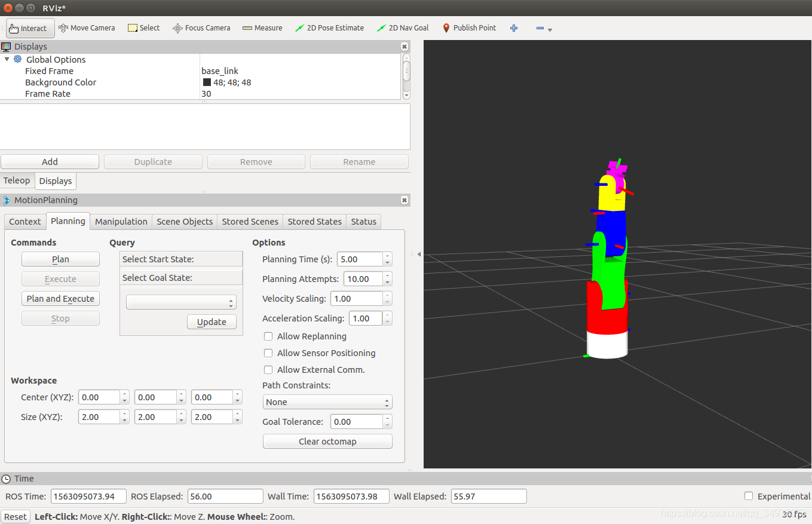Click the Clear octomap button

coord(327,442)
